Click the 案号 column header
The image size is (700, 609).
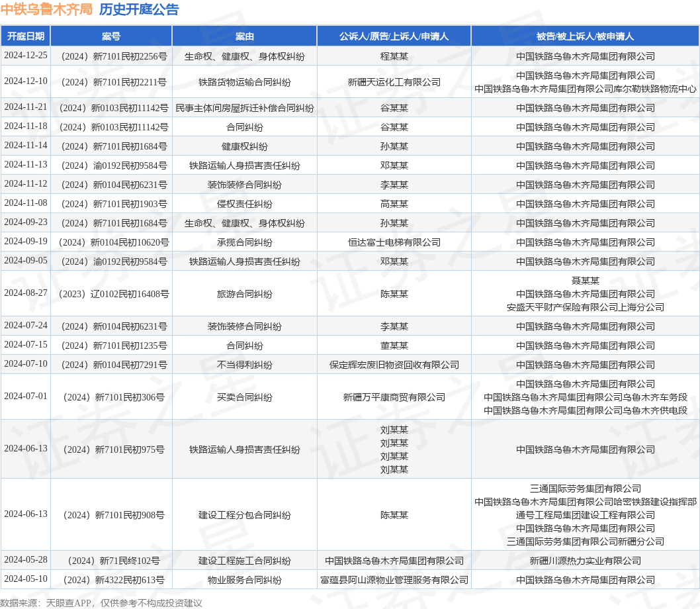[x=111, y=36]
